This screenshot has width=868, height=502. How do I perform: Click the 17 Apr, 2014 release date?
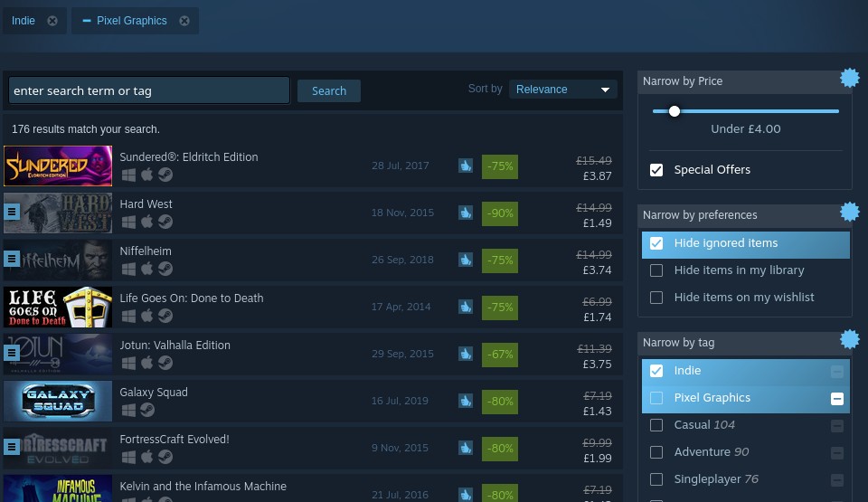click(x=401, y=307)
